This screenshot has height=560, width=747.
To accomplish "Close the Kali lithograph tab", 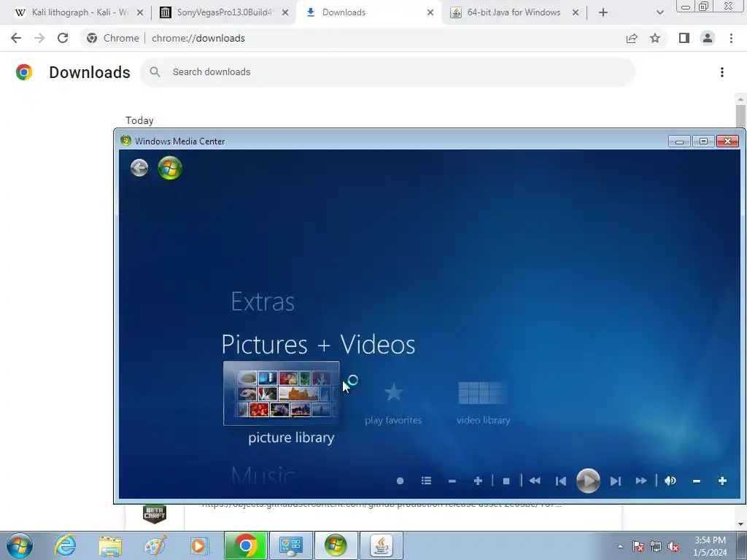I will (x=139, y=13).
